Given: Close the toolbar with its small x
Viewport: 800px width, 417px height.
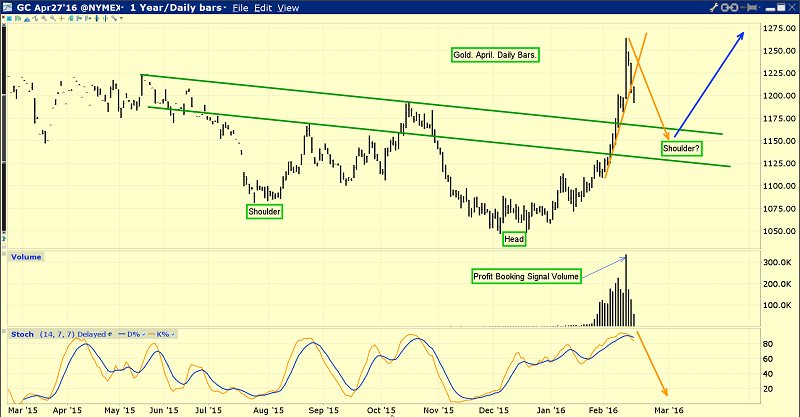Looking at the screenshot, I should [3, 17].
